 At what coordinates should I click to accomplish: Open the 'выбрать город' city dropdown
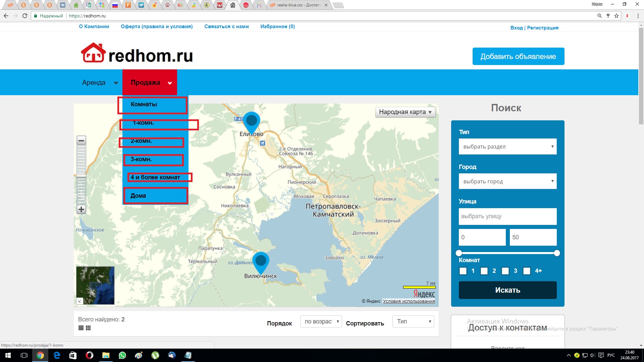pyautogui.click(x=507, y=181)
